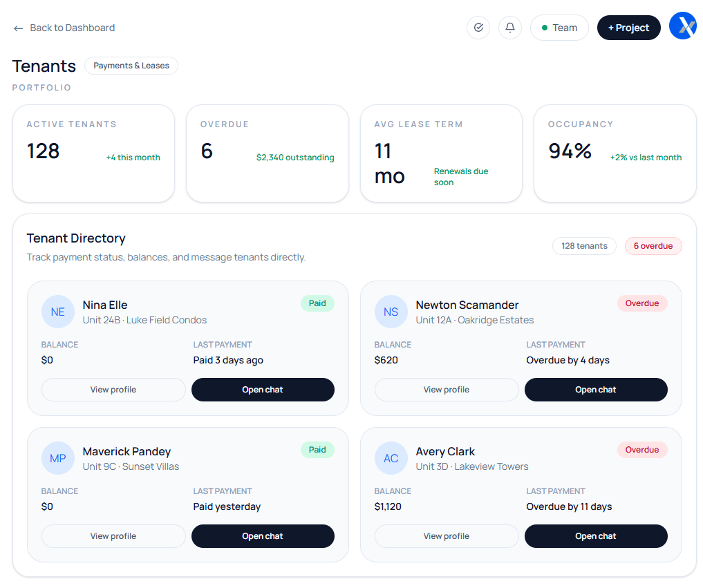This screenshot has width=703, height=588.
Task: Click the back arrow in the top left
Action: pyautogui.click(x=18, y=28)
